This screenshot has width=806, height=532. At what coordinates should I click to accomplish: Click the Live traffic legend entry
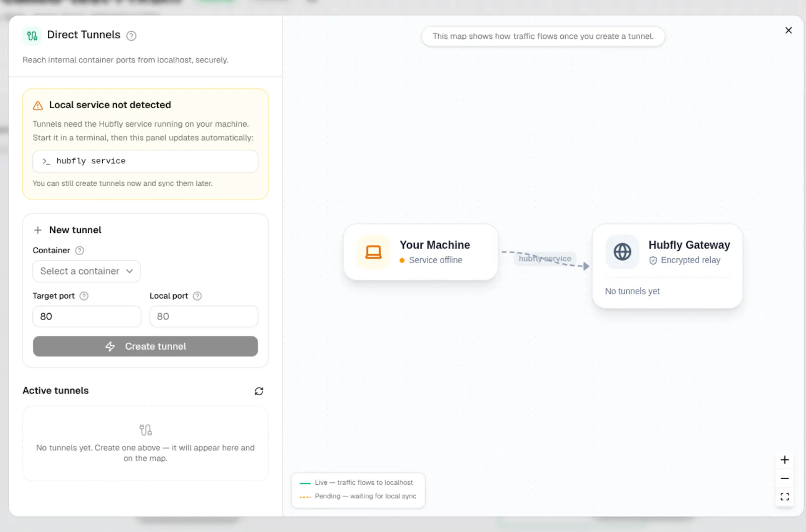coord(357,483)
